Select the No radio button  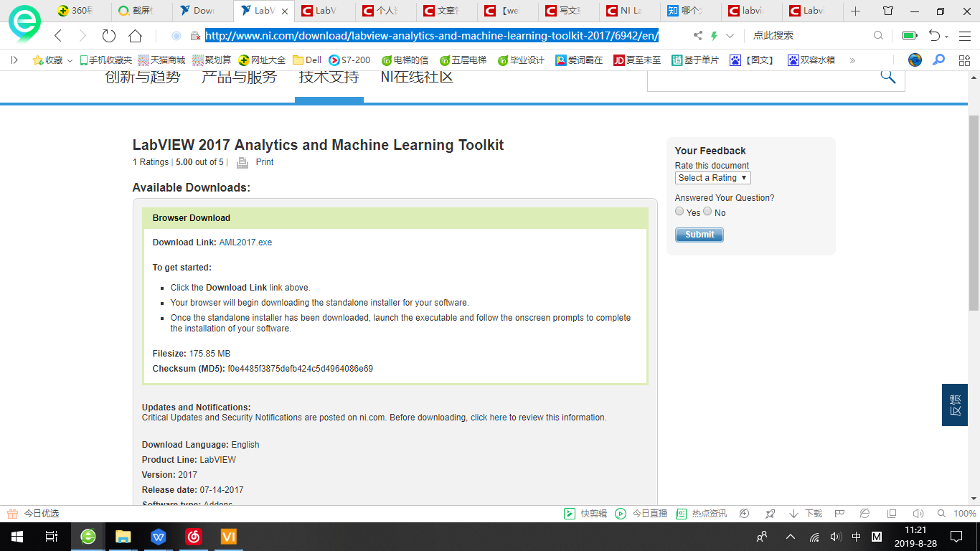click(x=707, y=211)
